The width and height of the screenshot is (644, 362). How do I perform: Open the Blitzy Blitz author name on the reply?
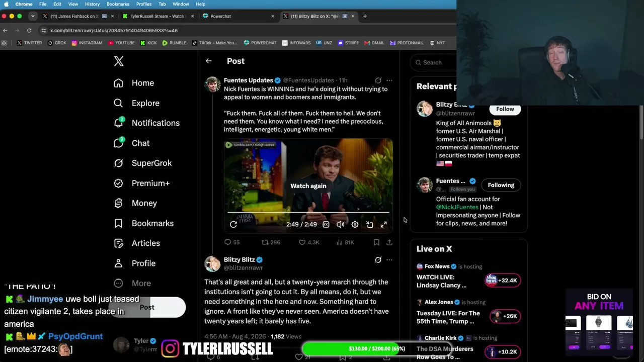click(x=239, y=260)
